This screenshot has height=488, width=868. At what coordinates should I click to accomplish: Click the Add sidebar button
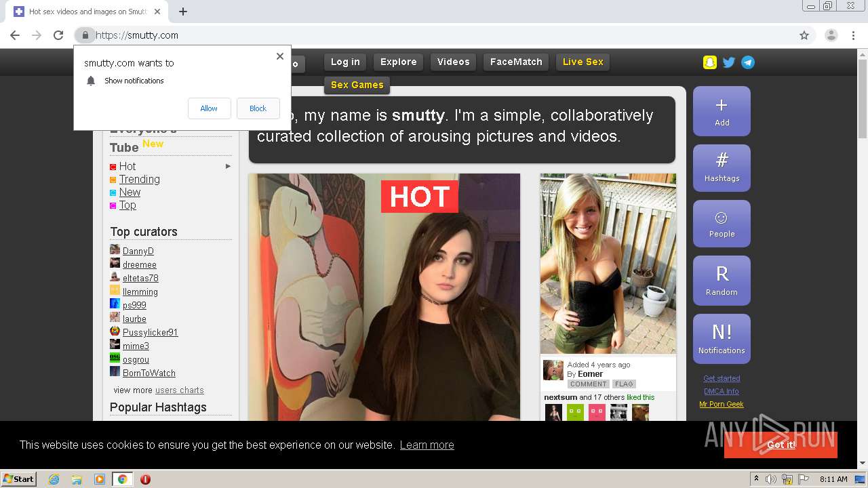(x=722, y=111)
